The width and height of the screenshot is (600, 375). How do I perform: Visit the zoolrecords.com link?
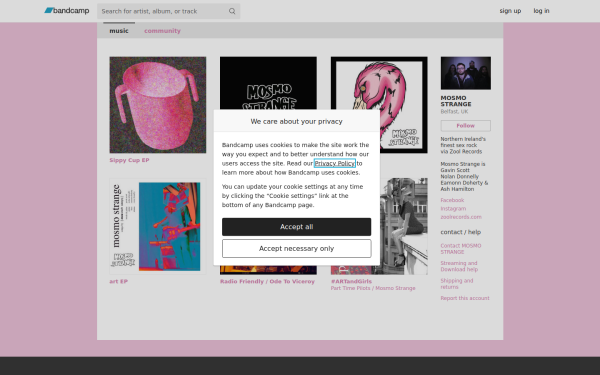click(x=461, y=217)
